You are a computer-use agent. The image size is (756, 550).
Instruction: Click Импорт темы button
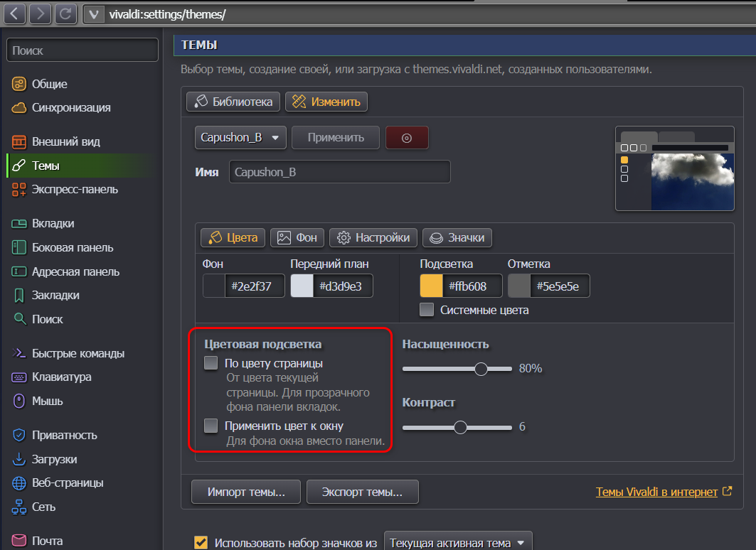click(246, 492)
